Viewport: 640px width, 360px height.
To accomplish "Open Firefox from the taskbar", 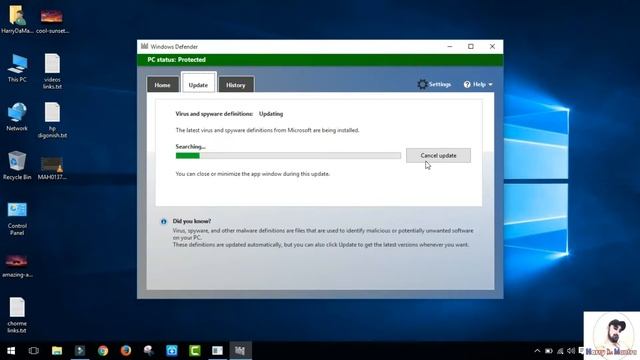I will coord(126,351).
